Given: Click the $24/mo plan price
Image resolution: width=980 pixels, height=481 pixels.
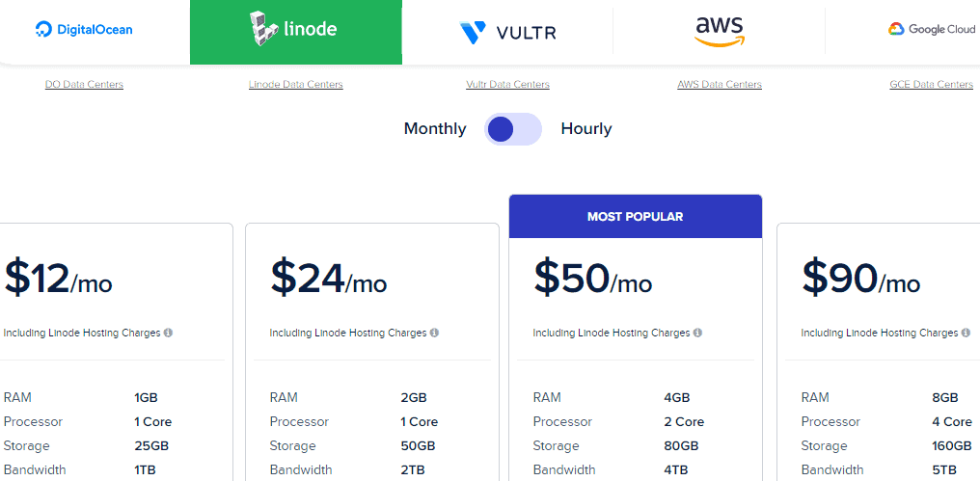Looking at the screenshot, I should pyautogui.click(x=328, y=278).
